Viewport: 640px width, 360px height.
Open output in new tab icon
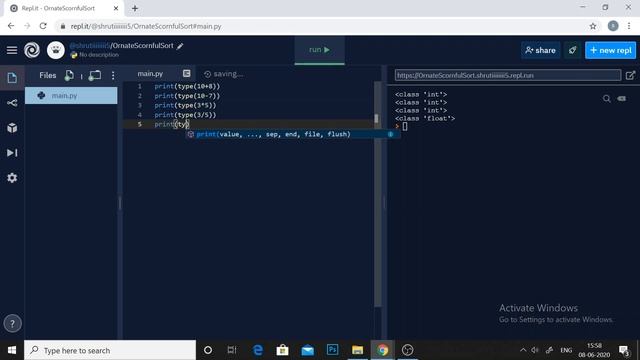coord(631,75)
